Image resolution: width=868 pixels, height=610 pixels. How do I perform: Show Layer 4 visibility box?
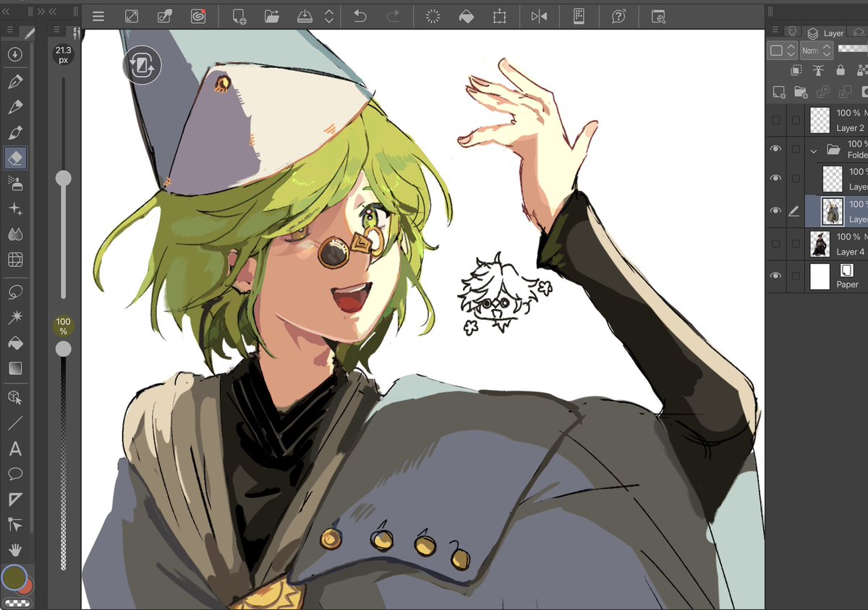coord(776,244)
